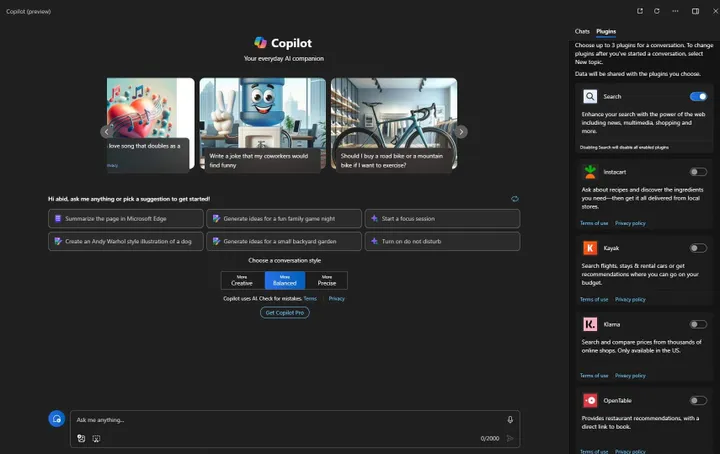Select the road bike question card thumbnail
The image size is (720, 454).
click(394, 124)
